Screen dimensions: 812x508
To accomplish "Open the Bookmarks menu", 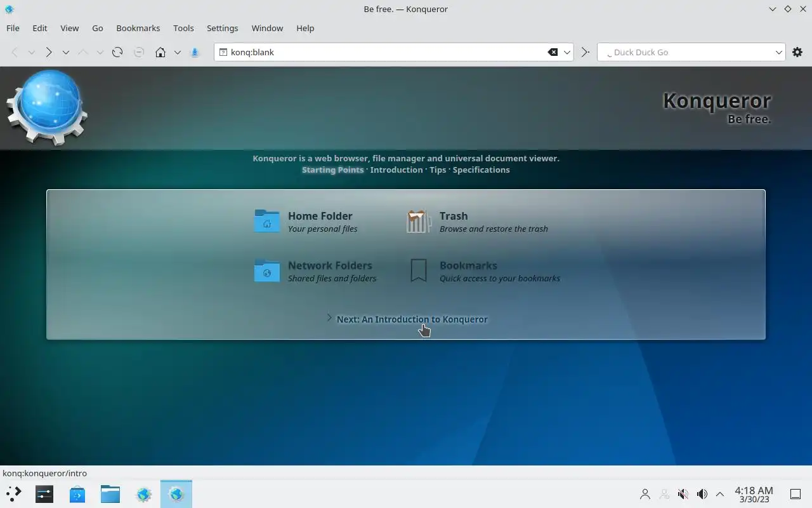I will tap(138, 28).
